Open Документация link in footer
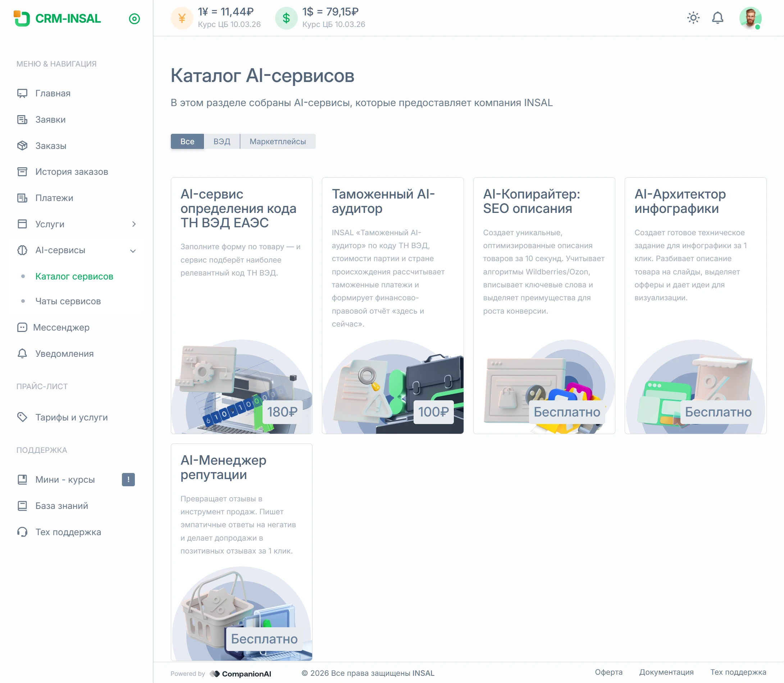 (666, 672)
